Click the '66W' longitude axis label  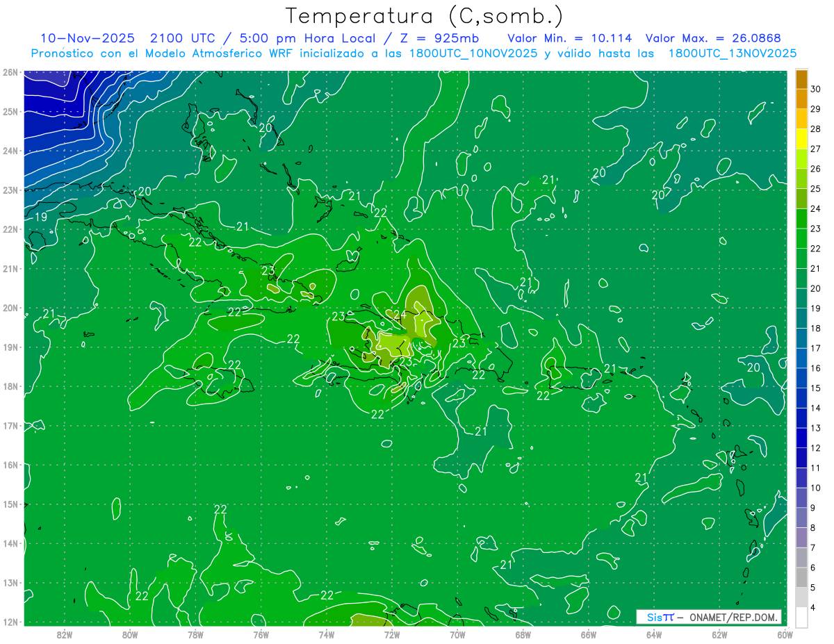click(589, 634)
